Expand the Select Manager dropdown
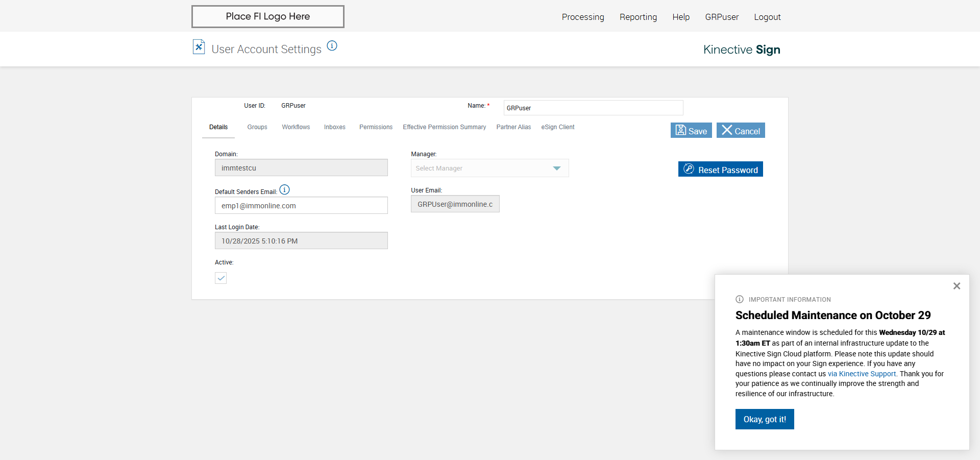980x460 pixels. tap(489, 168)
